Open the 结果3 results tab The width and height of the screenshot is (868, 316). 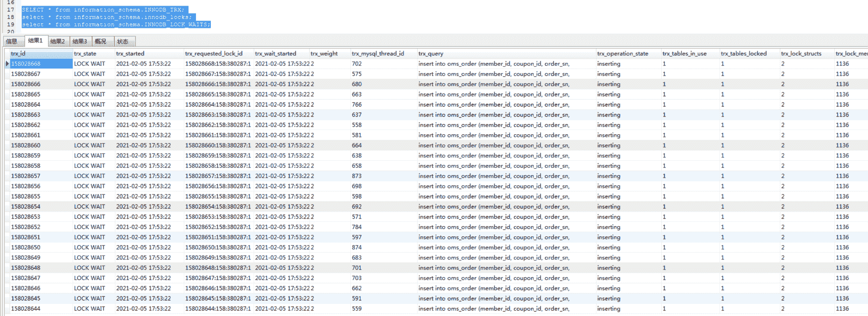81,41
